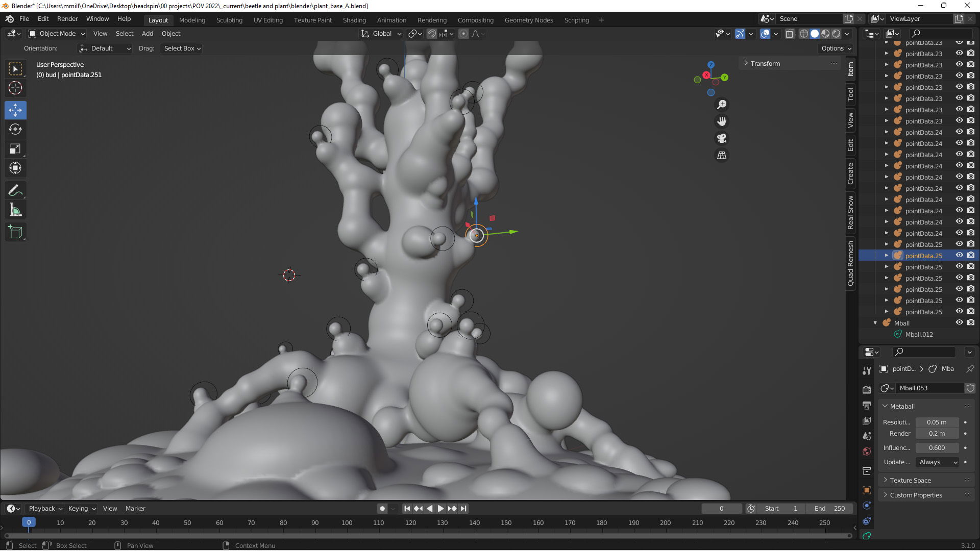Hide the Mball collection with eye icon
The image size is (980, 551).
959,322
